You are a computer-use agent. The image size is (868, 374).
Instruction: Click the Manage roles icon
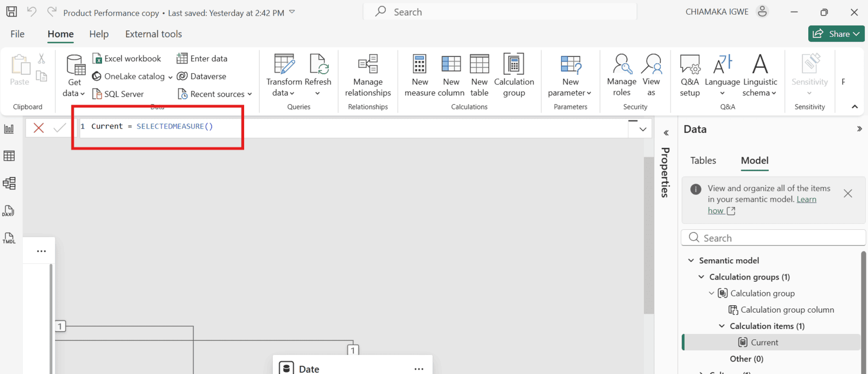coord(621,65)
